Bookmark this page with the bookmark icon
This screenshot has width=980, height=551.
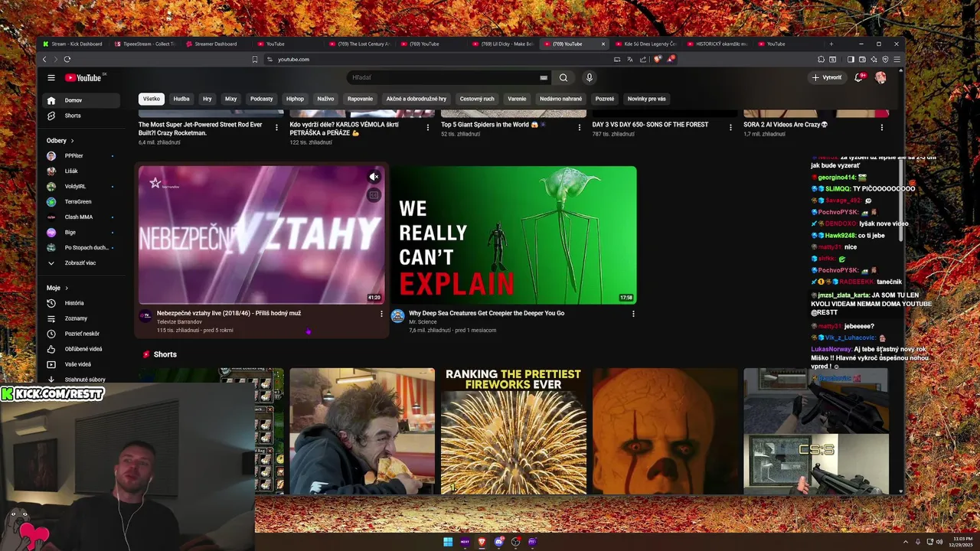[x=255, y=59]
